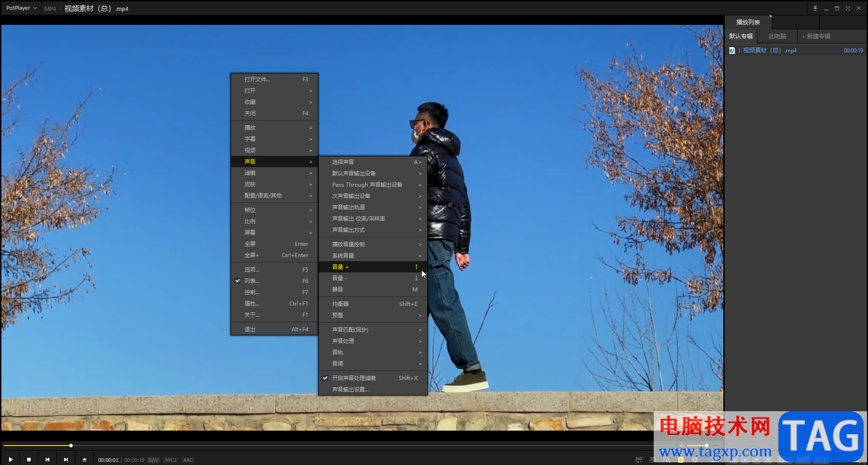
Task: Skip to the next track
Action: 66,460
